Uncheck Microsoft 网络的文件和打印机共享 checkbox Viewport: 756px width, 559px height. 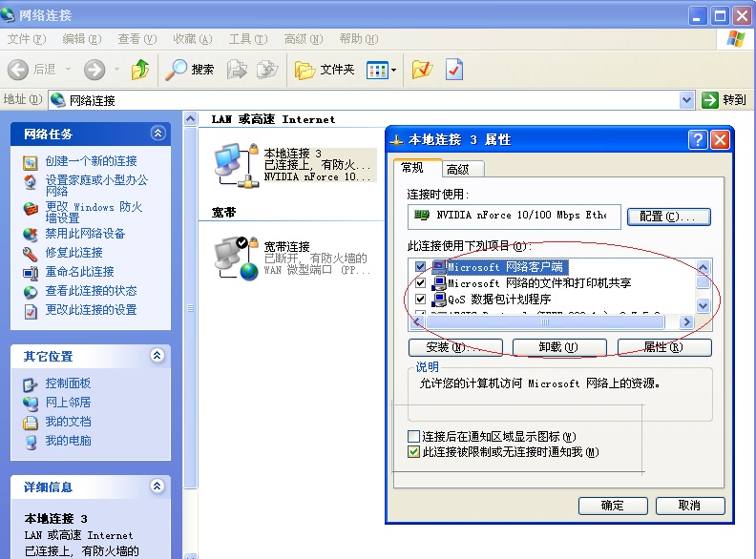[420, 283]
